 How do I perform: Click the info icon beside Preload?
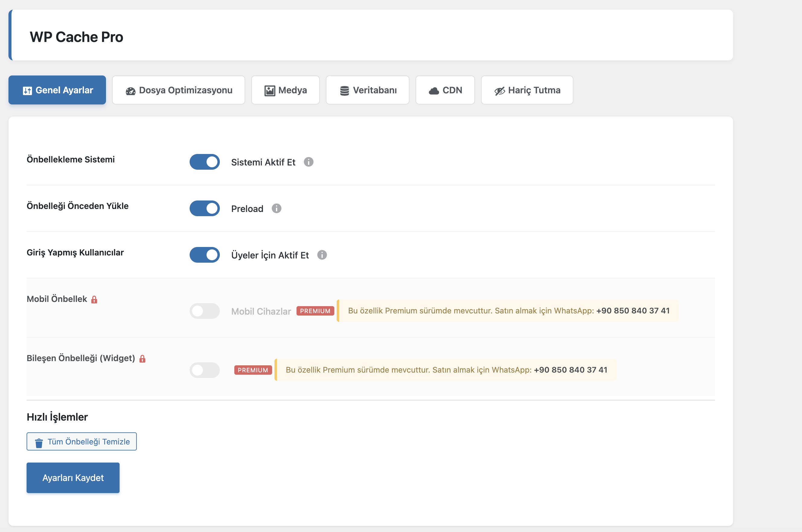[277, 209]
